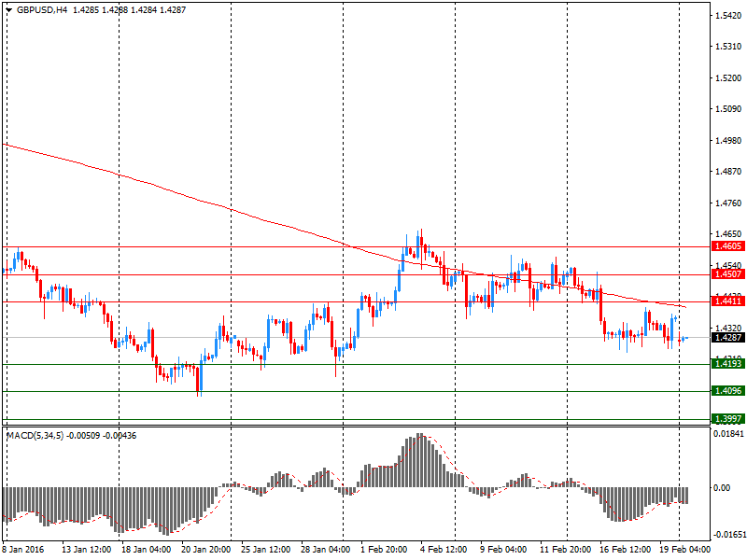Click the 1.5200 price scale value

coord(729,78)
